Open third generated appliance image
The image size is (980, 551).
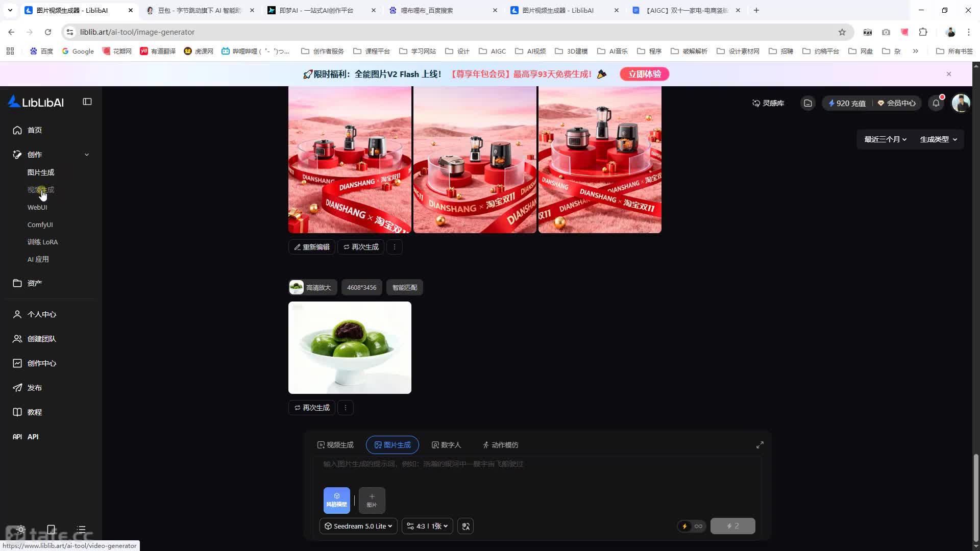coord(600,160)
